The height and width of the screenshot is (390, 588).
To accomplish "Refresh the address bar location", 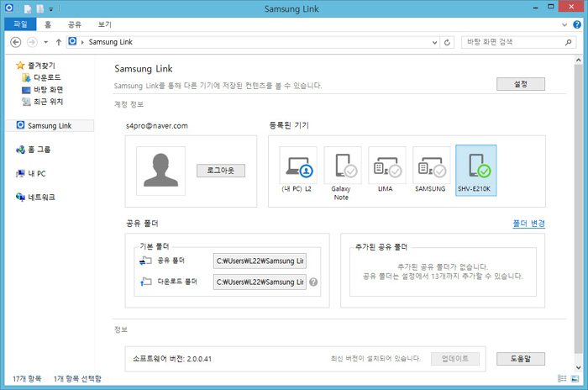I will tap(447, 42).
